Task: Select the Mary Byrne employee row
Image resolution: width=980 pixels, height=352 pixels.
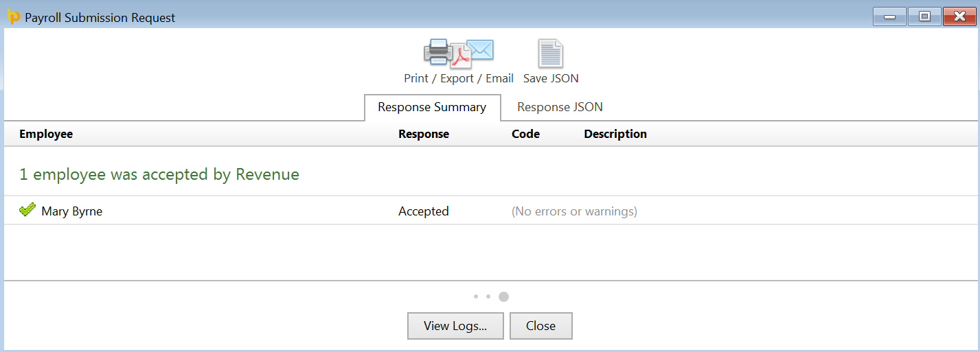Action: pos(490,211)
